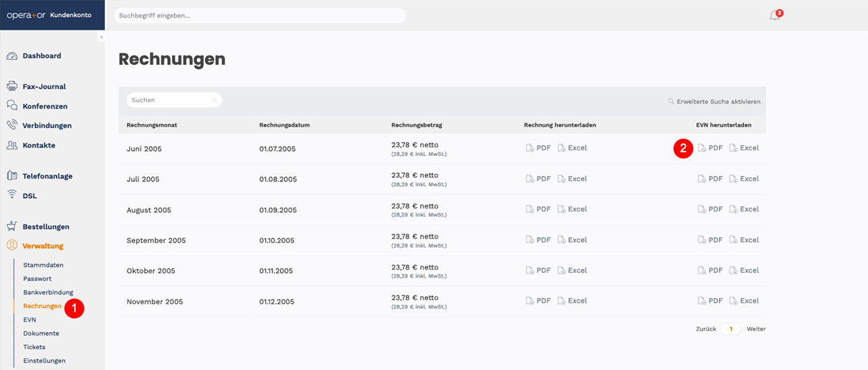The height and width of the screenshot is (370, 868).
Task: Click the Verbindungen phone icon
Action: click(11, 125)
